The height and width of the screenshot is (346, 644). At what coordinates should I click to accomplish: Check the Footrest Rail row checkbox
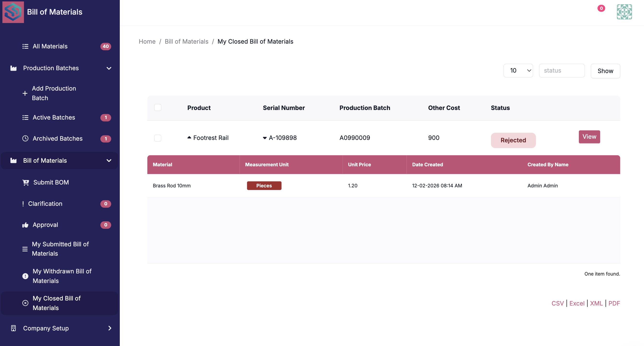coord(157,138)
